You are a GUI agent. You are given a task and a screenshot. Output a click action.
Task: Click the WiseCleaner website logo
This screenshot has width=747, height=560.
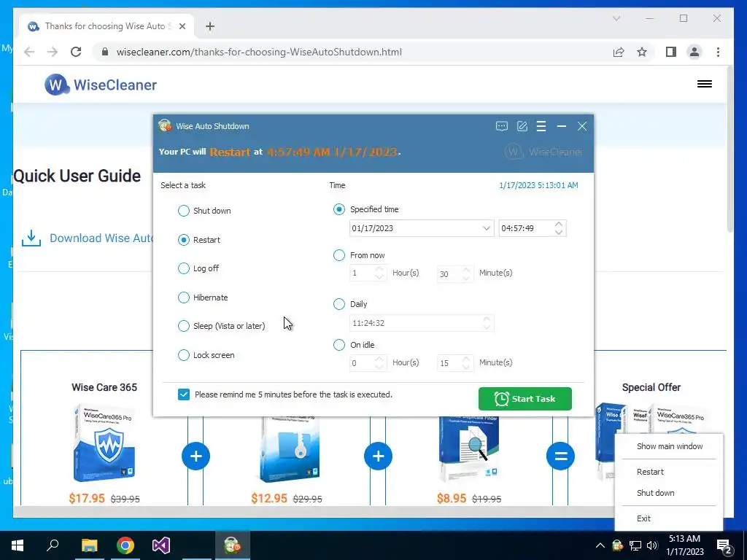coord(101,85)
